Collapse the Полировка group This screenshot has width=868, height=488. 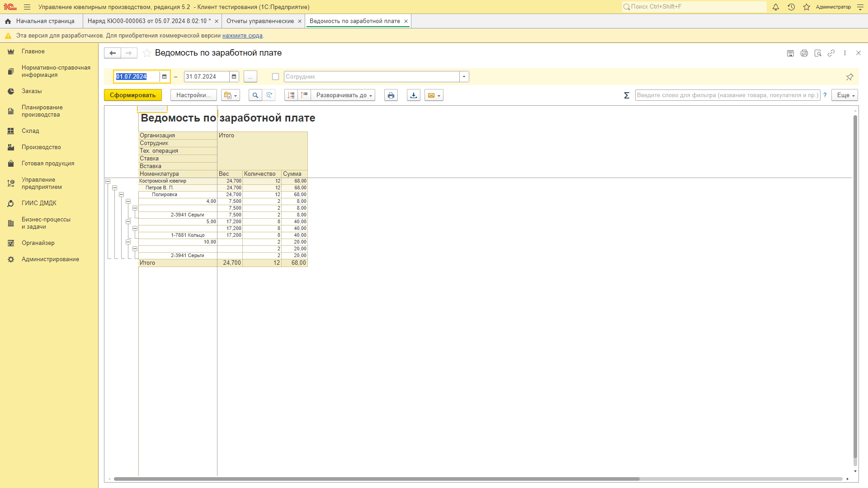point(122,195)
